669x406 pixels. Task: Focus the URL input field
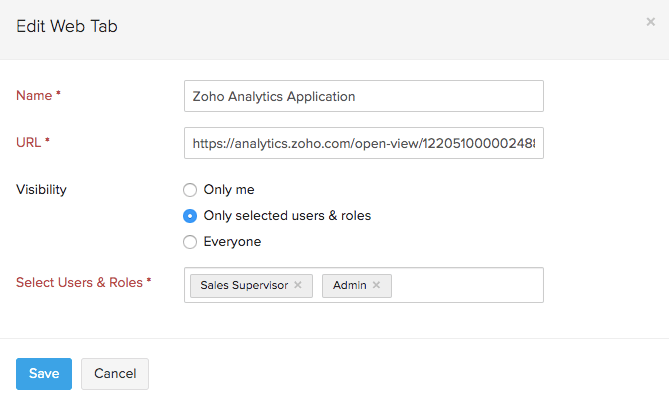click(x=363, y=143)
